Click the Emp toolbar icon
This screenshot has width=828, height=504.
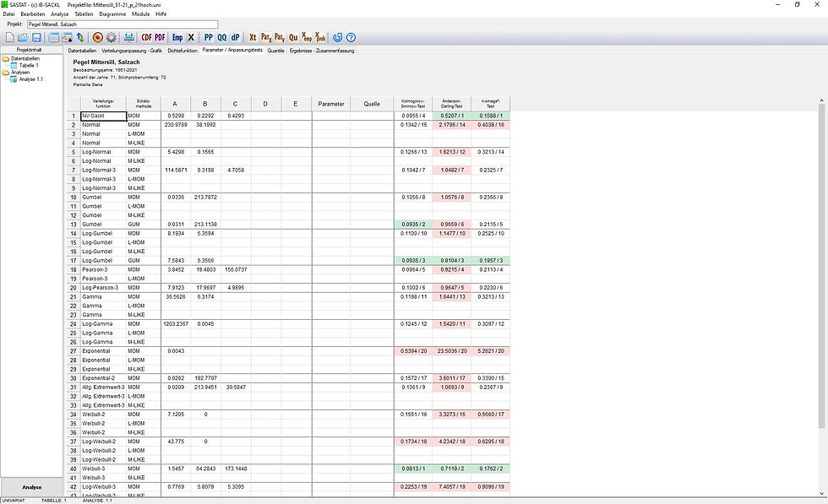pyautogui.click(x=177, y=37)
